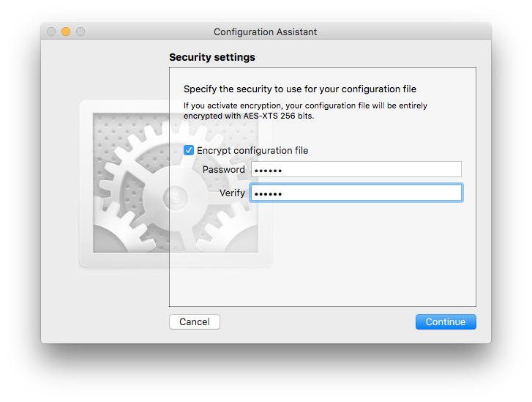Select the Security settings heading
The image size is (532, 402).
click(x=212, y=57)
